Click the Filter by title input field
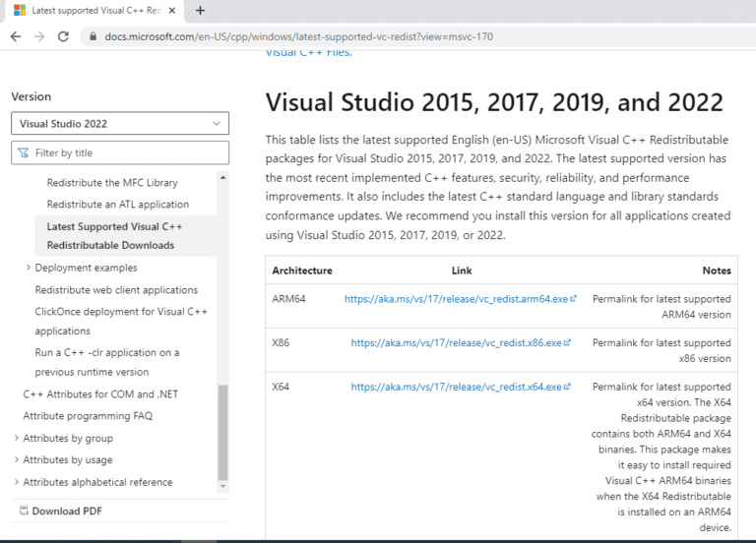 coord(126,152)
